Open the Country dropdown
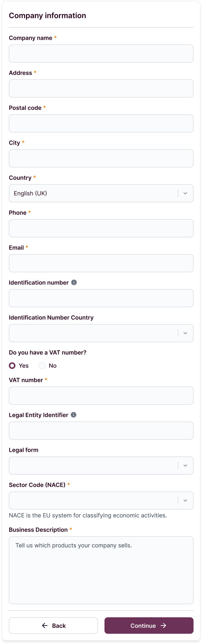202x644 pixels. [101, 193]
